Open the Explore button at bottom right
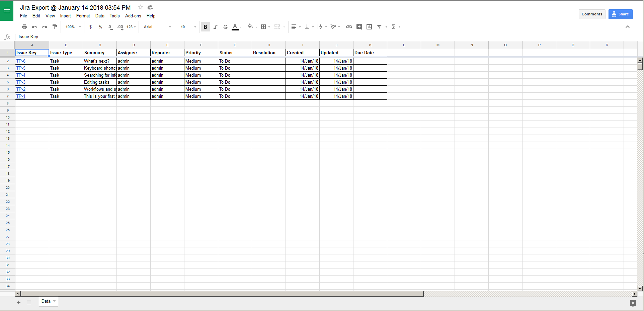The image size is (644, 311). (633, 303)
